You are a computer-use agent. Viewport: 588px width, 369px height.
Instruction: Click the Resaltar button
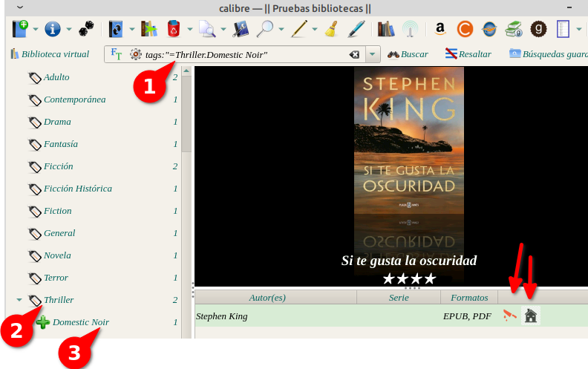[468, 54]
